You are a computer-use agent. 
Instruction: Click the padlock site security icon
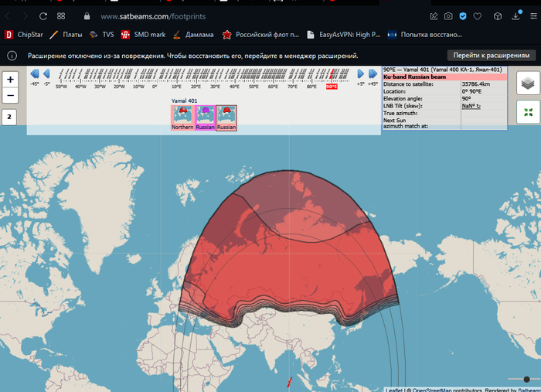(x=87, y=16)
